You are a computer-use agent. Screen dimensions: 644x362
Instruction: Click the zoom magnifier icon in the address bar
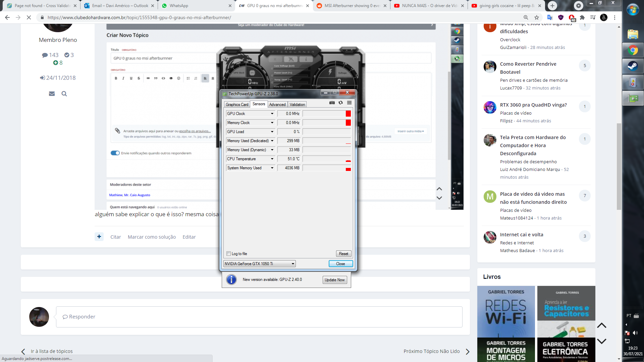(x=526, y=17)
